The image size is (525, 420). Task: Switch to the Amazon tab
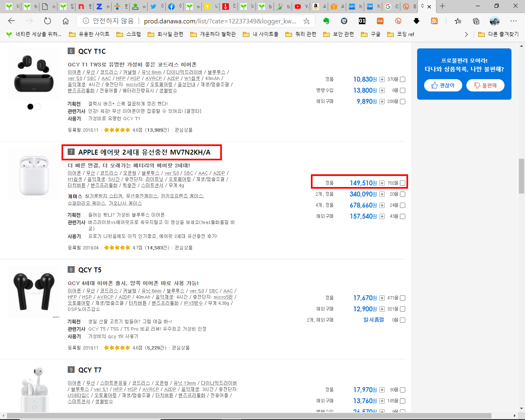click(319, 6)
